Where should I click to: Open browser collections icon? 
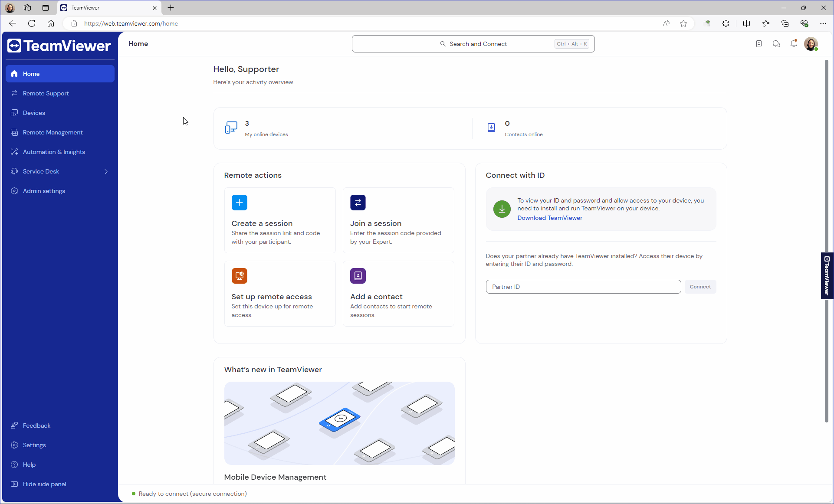click(x=785, y=23)
